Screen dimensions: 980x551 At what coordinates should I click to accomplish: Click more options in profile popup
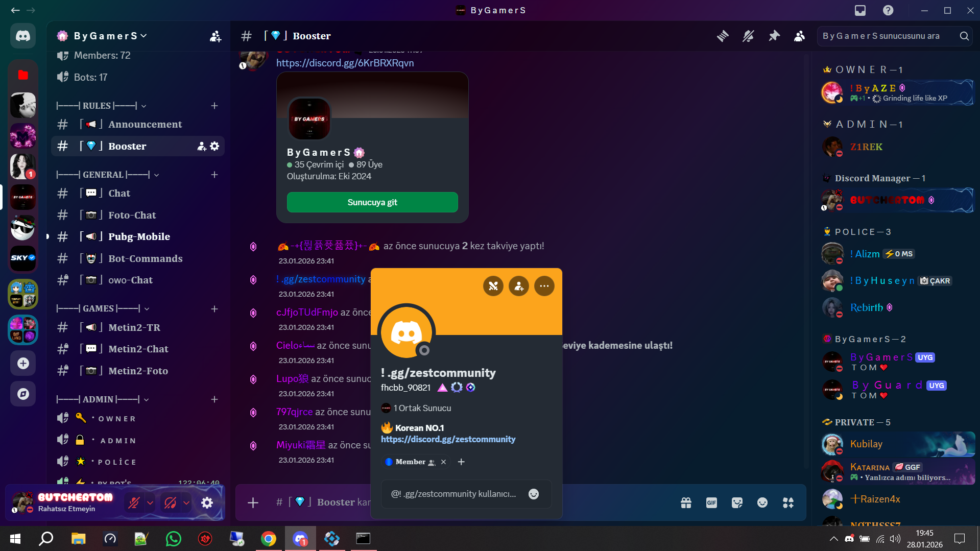[x=544, y=286]
